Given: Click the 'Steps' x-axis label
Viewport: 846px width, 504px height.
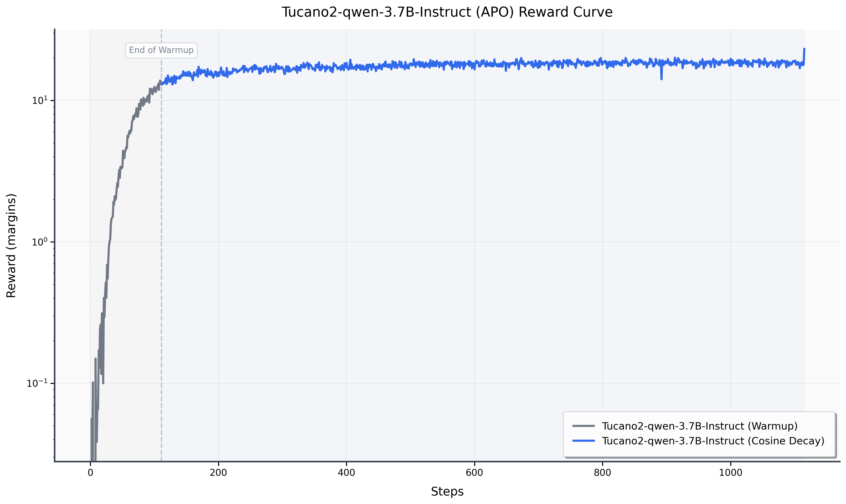Looking at the screenshot, I should pos(447,491).
